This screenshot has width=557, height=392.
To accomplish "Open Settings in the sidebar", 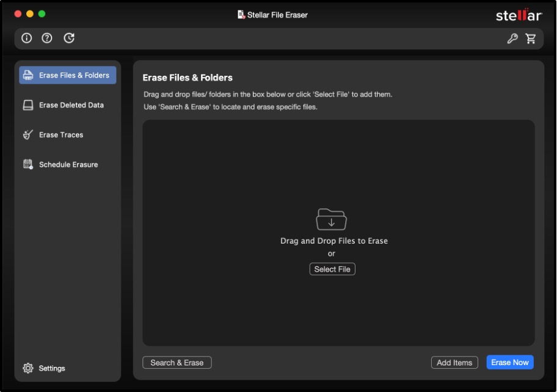I will point(44,368).
